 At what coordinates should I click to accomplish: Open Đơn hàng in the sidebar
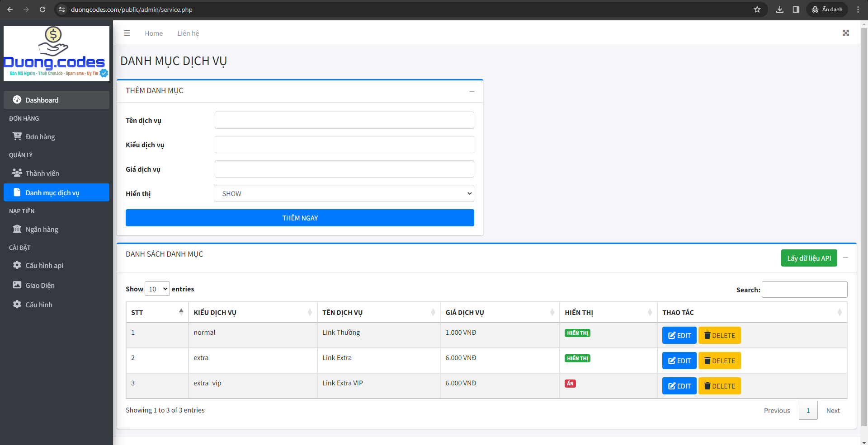(40, 136)
